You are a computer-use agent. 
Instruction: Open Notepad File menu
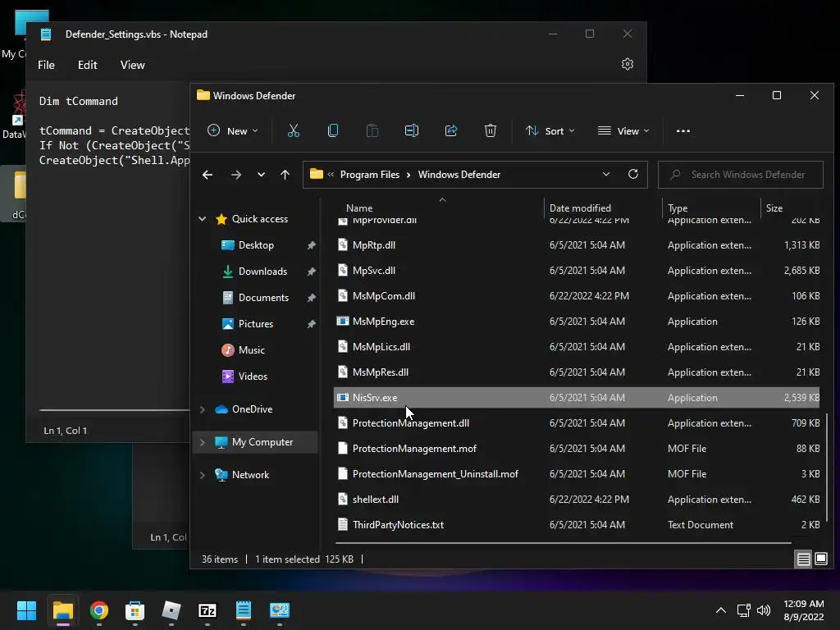tap(46, 65)
